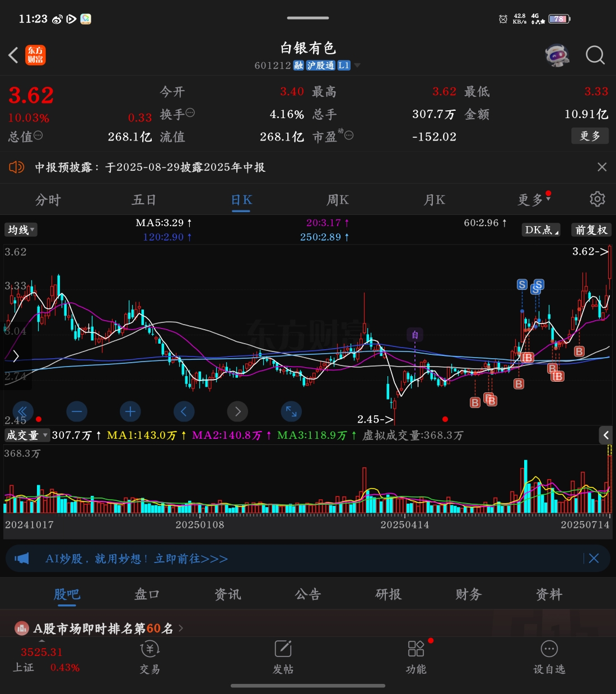Screen dimensions: 616x694
Task: Open the Eastmoney logo home icon
Action: [x=35, y=55]
